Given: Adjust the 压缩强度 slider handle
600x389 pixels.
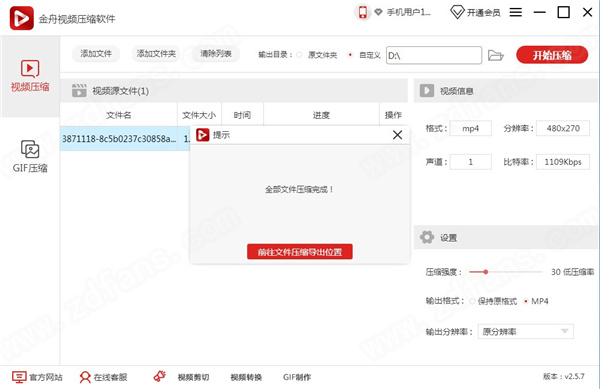Looking at the screenshot, I should (486, 272).
